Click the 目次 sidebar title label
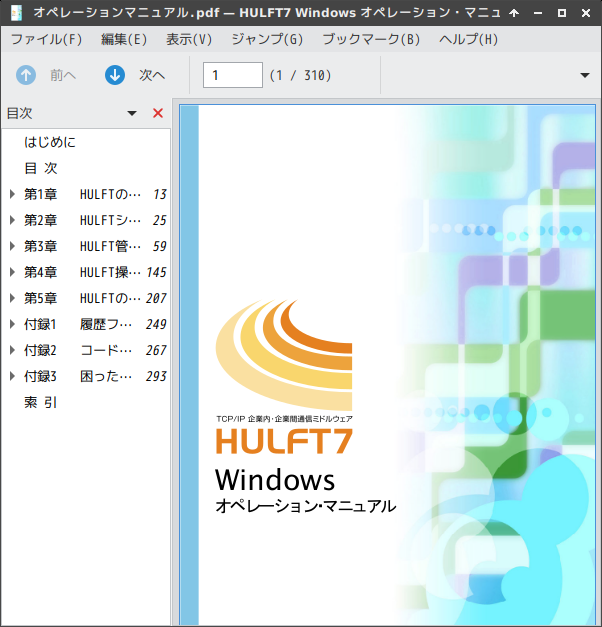This screenshot has height=627, width=602. [20, 113]
